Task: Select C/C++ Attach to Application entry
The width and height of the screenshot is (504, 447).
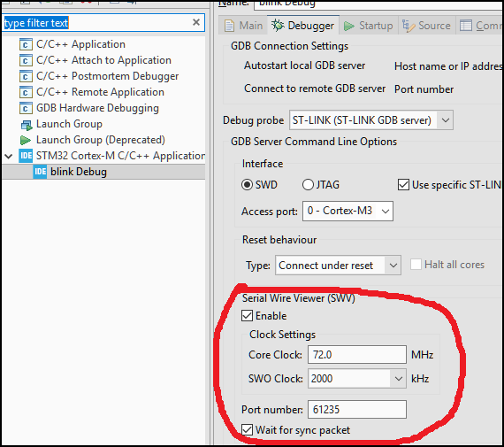Action: point(103,60)
